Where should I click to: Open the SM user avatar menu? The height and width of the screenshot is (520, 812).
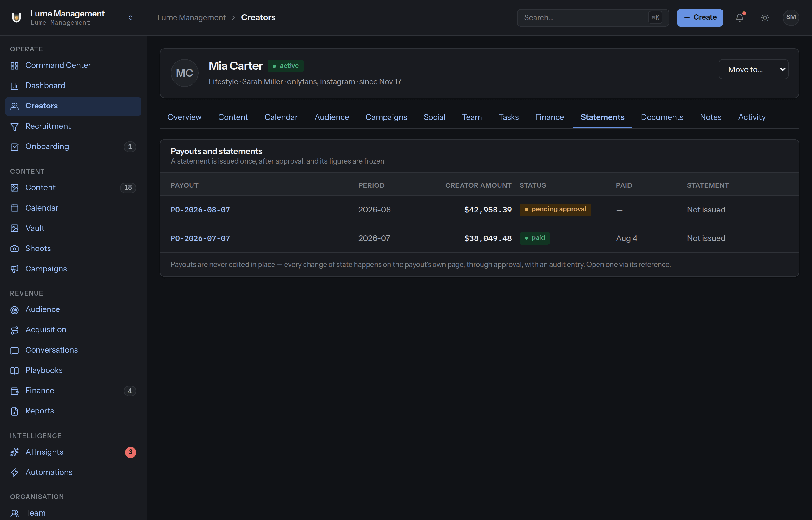pos(790,17)
